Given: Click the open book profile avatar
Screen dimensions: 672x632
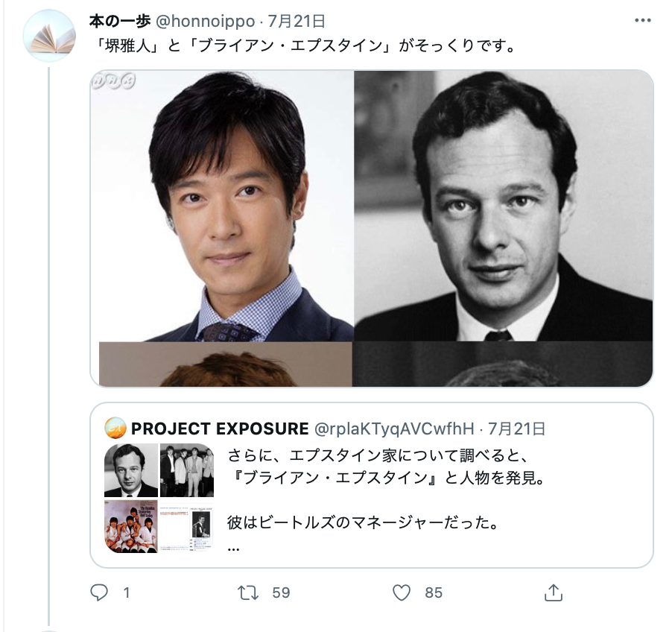Looking at the screenshot, I should click(x=49, y=36).
